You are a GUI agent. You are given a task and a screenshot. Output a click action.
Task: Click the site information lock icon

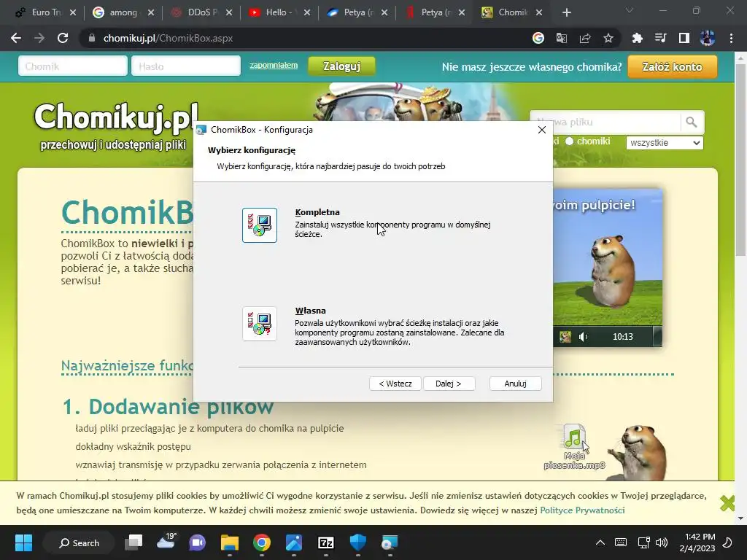(x=91, y=38)
